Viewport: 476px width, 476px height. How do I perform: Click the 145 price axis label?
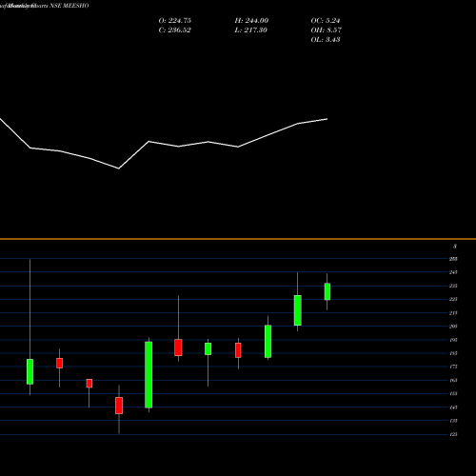point(453,407)
